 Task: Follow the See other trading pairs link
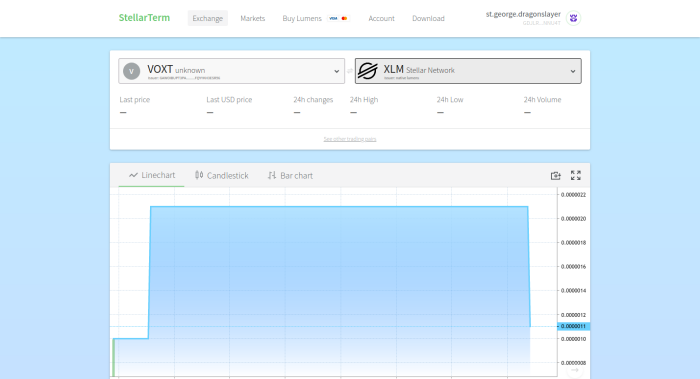pyautogui.click(x=350, y=139)
